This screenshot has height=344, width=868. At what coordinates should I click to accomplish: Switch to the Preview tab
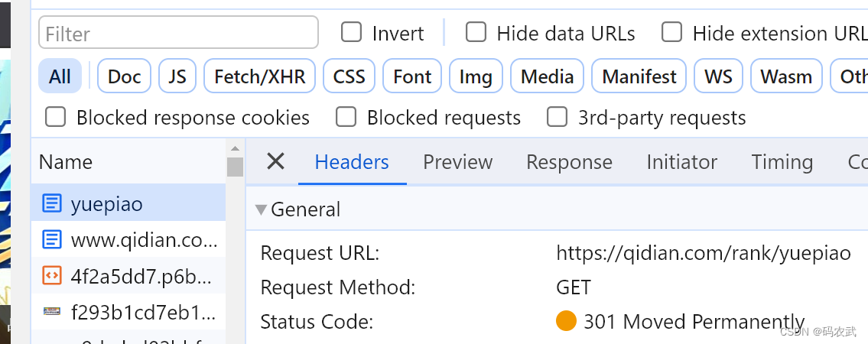click(457, 162)
